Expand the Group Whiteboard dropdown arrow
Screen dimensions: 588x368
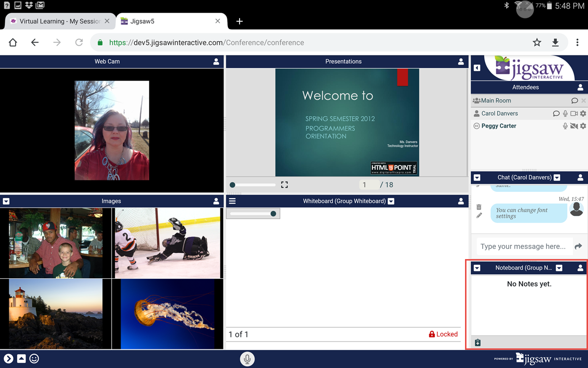pos(391,201)
